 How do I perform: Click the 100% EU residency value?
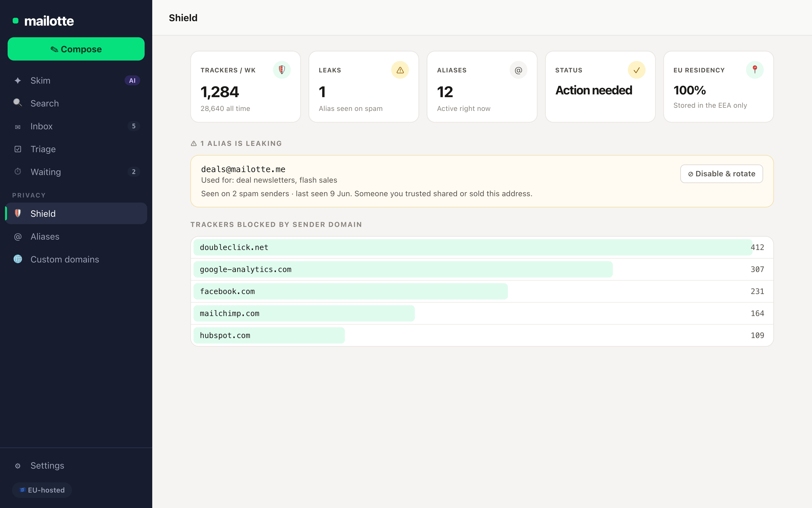[690, 90]
